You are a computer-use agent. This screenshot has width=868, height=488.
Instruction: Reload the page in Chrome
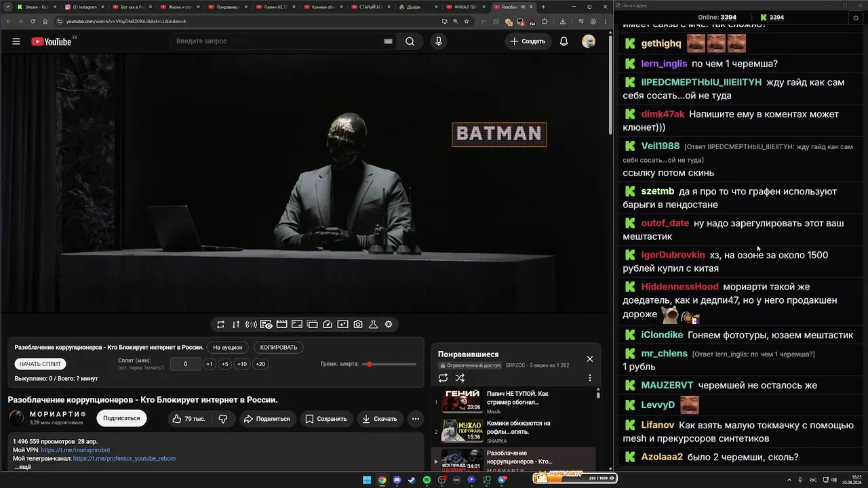[32, 22]
